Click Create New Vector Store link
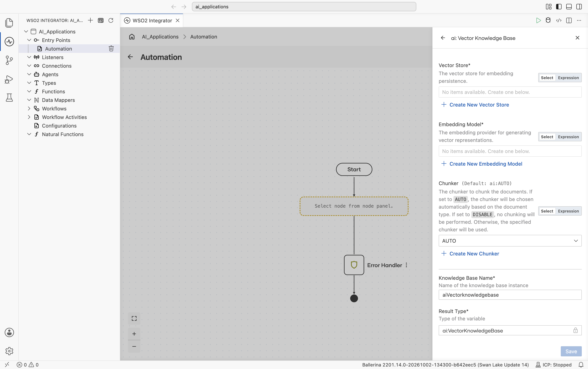The height and width of the screenshot is (369, 588). [475, 105]
